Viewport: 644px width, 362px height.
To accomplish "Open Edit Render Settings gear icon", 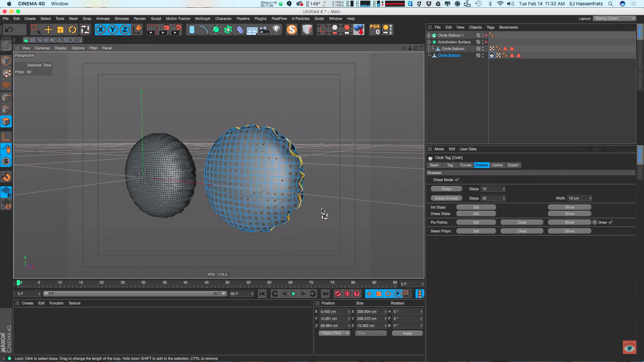I will click(176, 30).
